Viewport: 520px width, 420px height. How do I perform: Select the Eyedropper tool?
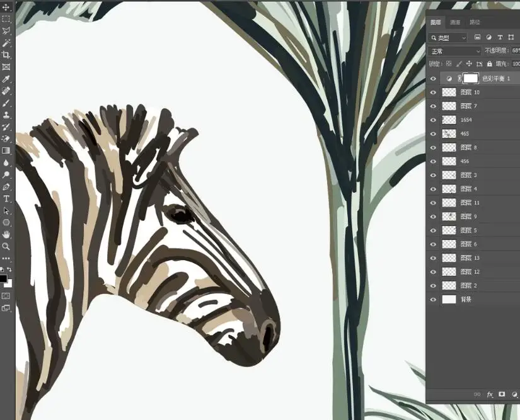tap(6, 79)
